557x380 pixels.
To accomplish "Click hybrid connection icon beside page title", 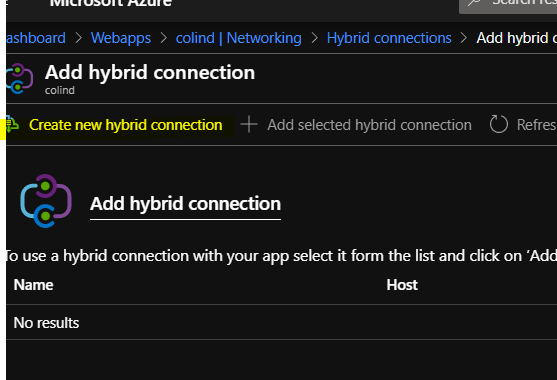I will tap(19, 78).
